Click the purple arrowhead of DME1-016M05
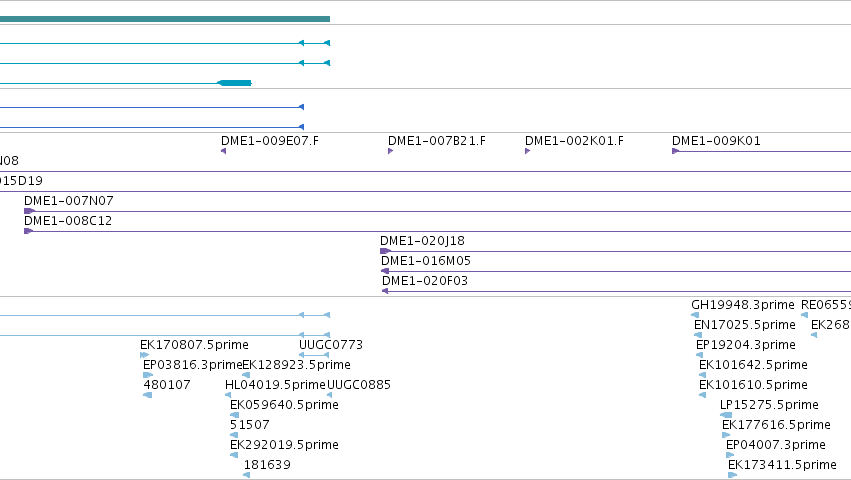This screenshot has width=851, height=480. point(385,271)
